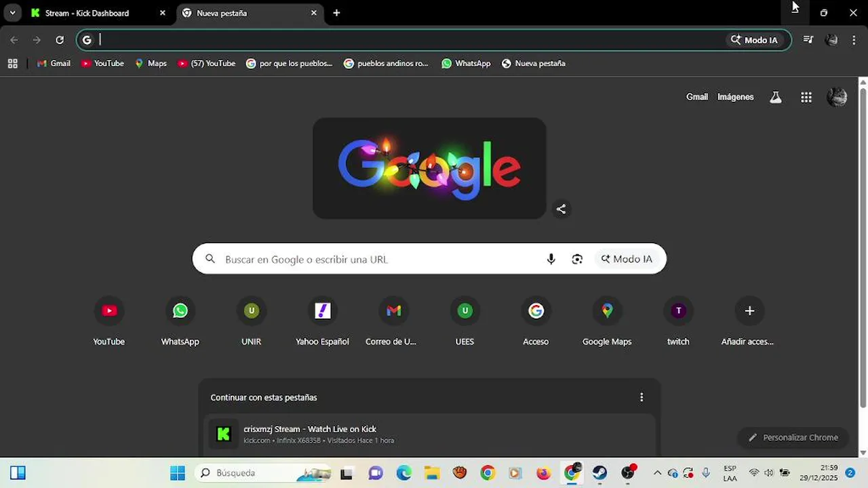Viewport: 868px width, 488px height.
Task: Open YouTube bookmark in bookmarks bar
Action: point(102,63)
